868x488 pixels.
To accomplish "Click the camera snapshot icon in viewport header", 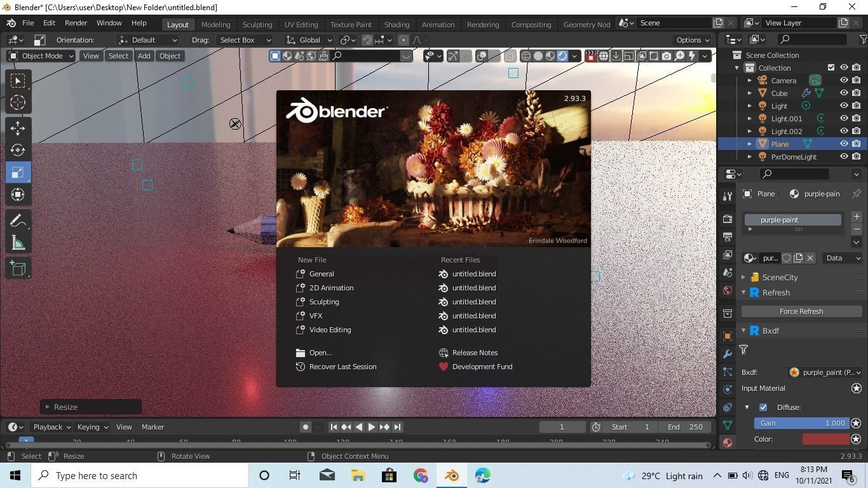I will 666,56.
